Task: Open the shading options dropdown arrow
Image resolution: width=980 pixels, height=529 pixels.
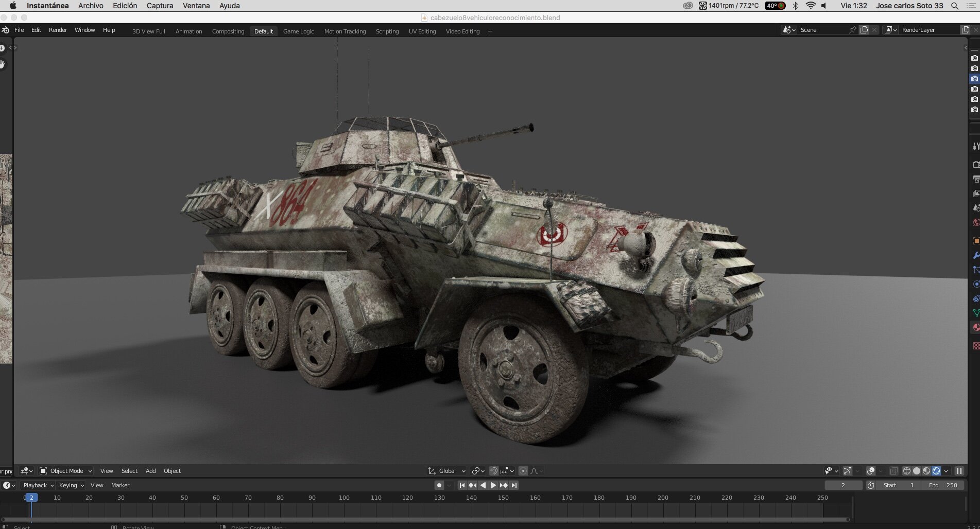Action: pos(946,471)
